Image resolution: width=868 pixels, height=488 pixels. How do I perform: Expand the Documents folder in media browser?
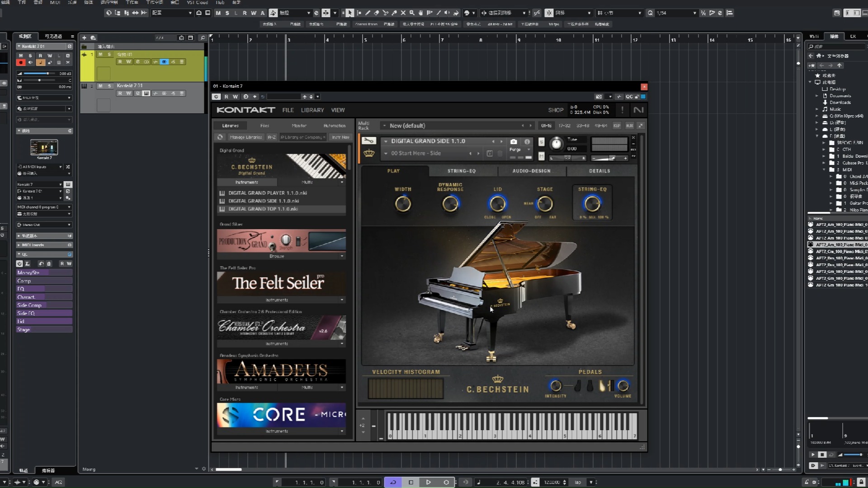click(817, 96)
